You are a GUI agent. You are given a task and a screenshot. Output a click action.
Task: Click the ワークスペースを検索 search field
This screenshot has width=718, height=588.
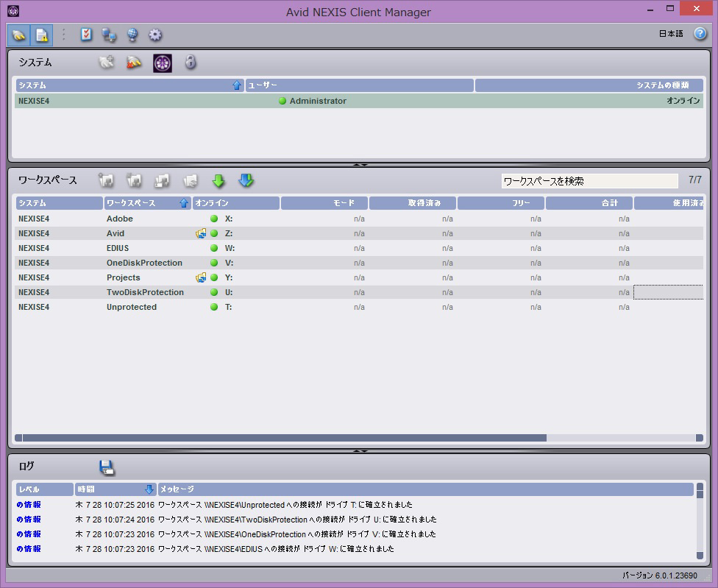tap(589, 181)
